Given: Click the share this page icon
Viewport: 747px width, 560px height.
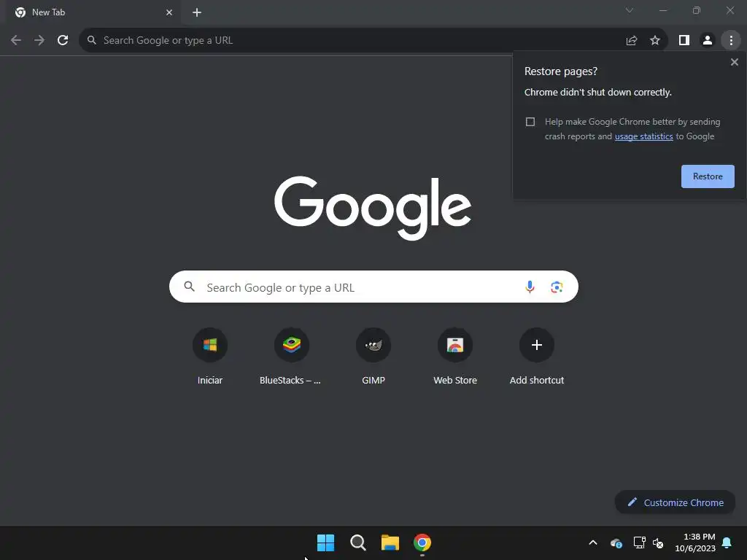Looking at the screenshot, I should [x=632, y=41].
